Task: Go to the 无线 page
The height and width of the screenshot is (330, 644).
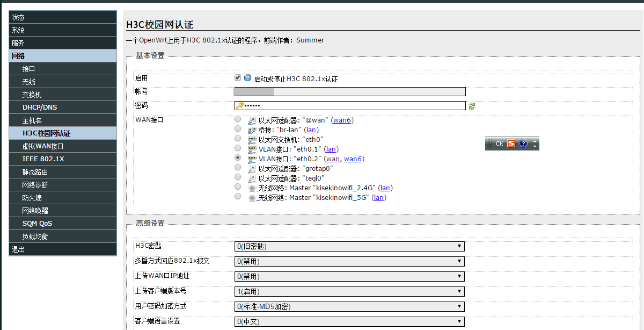Action: (x=63, y=82)
